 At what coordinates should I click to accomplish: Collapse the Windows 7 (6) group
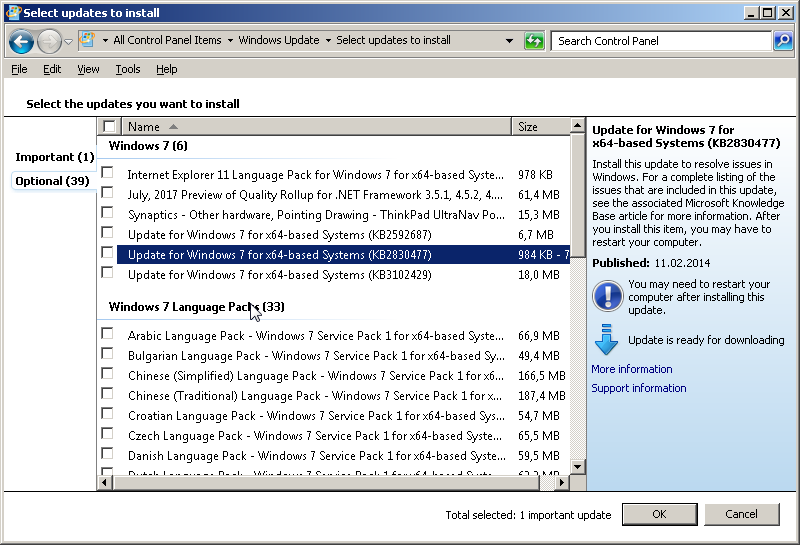click(148, 146)
